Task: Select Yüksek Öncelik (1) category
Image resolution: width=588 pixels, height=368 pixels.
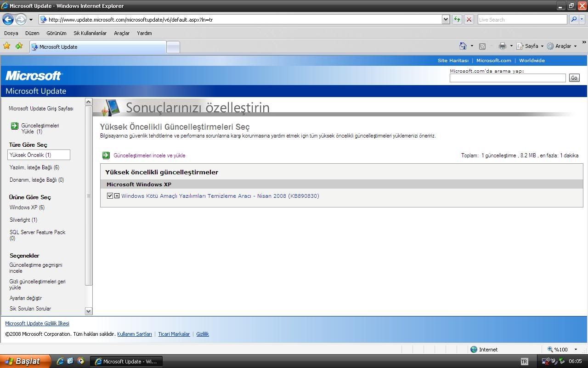Action: (x=39, y=155)
